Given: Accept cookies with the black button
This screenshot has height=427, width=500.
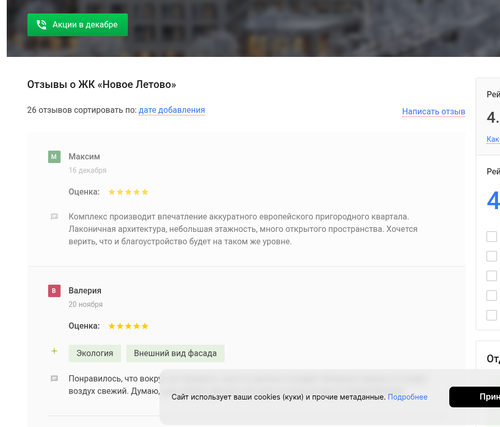Looking at the screenshot, I should click(x=474, y=397).
